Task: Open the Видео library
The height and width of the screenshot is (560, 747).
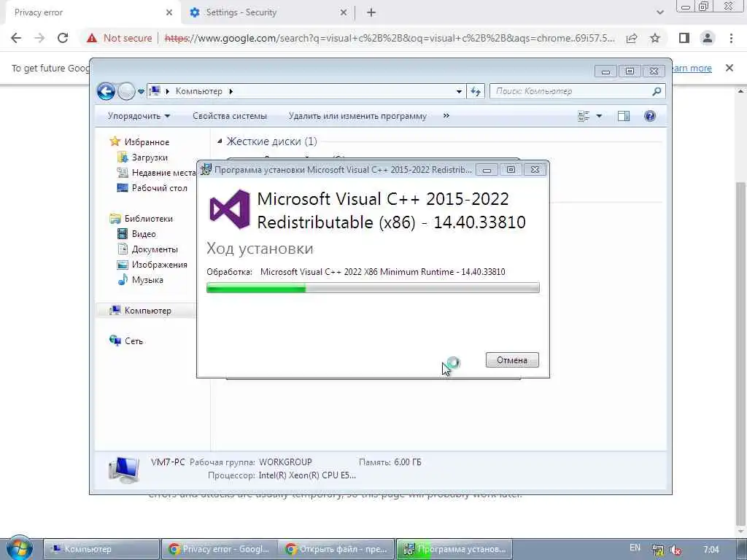Action: (144, 234)
